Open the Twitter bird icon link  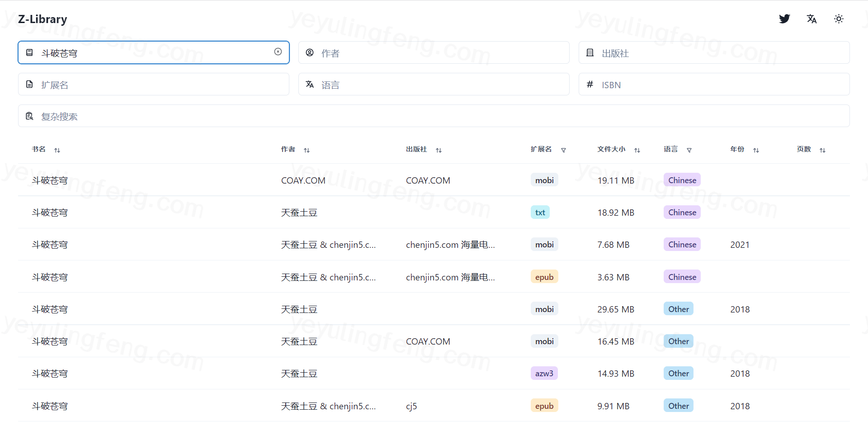(784, 19)
